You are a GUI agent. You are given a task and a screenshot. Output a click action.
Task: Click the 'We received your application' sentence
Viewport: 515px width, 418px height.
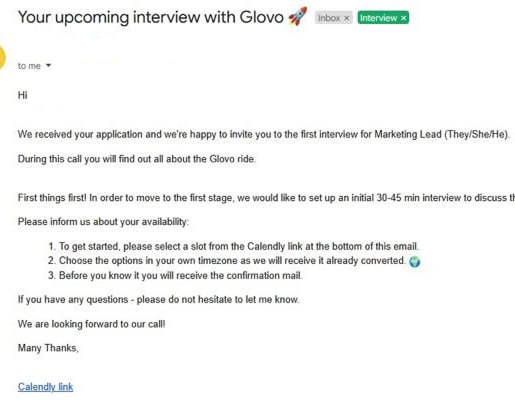(x=264, y=134)
